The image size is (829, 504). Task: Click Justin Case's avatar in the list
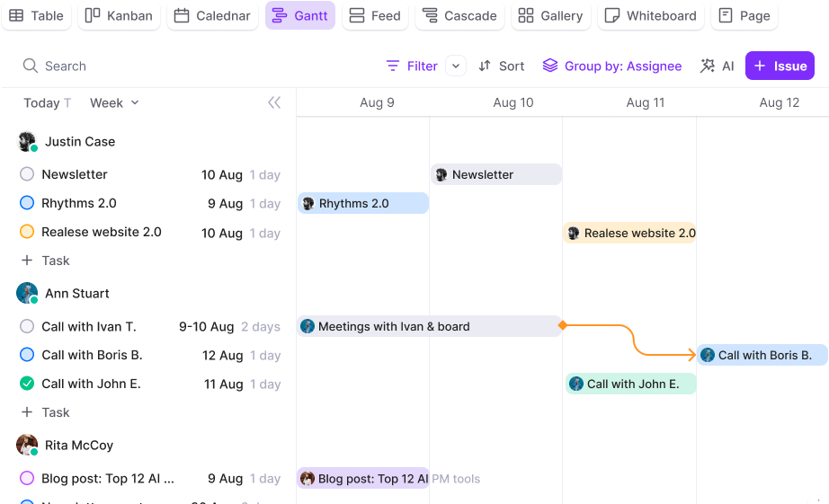[27, 142]
